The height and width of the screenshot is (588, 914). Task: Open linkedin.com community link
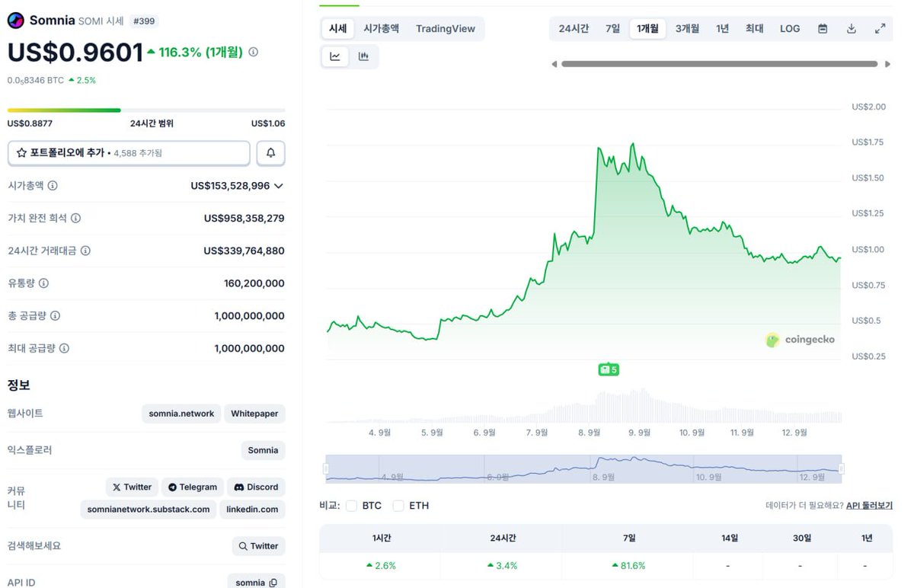click(x=252, y=510)
